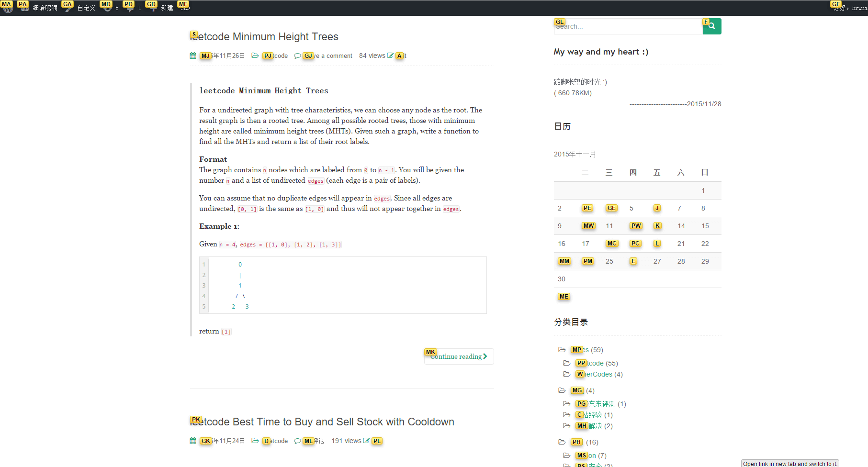868x467 pixels.
Task: Click folder icon beside leetcode (55)
Action: 567,363
